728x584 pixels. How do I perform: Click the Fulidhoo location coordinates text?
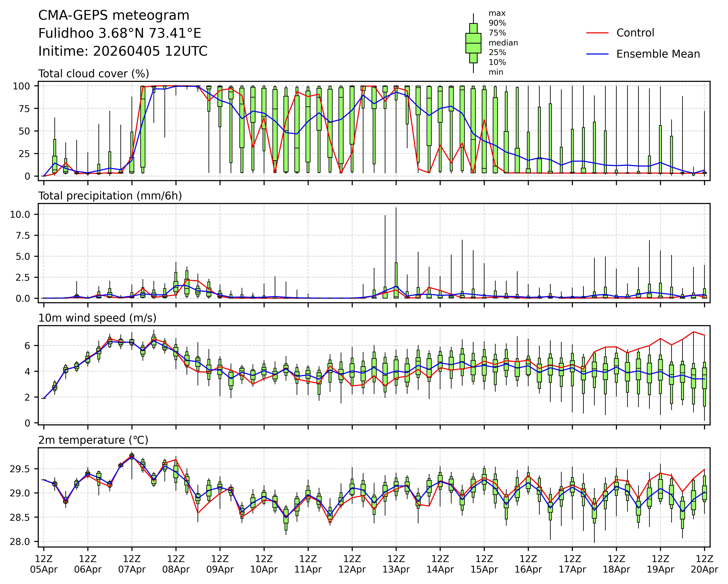[120, 33]
